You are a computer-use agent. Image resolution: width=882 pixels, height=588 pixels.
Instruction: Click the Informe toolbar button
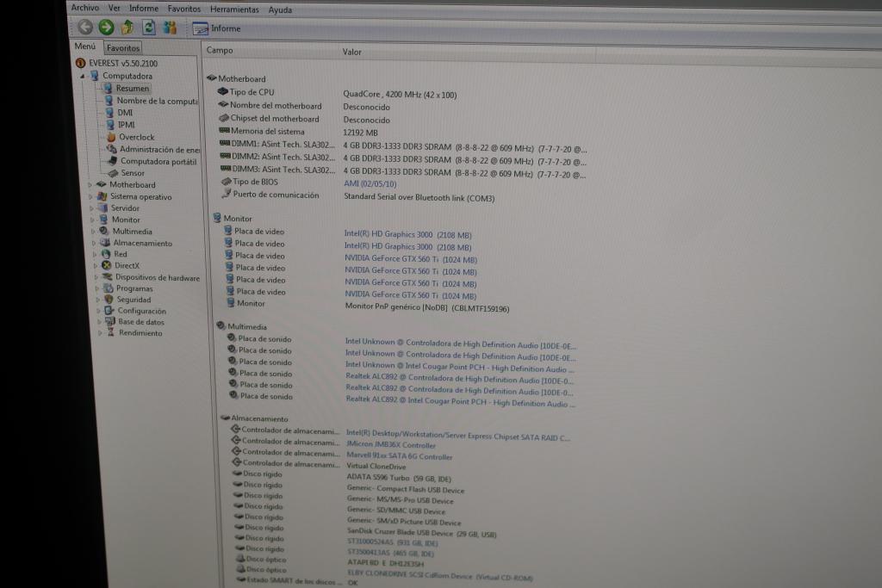216,28
